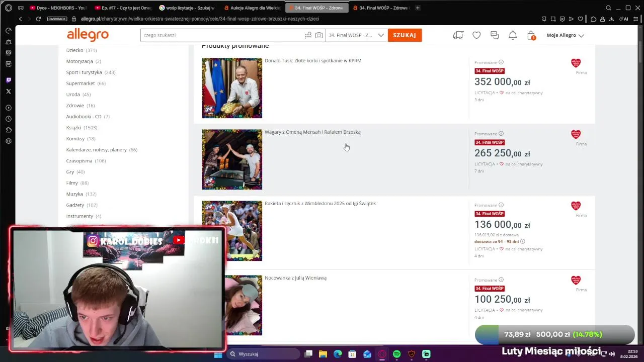Click the browser snapshot icon
The height and width of the screenshot is (362, 644).
[553, 19]
